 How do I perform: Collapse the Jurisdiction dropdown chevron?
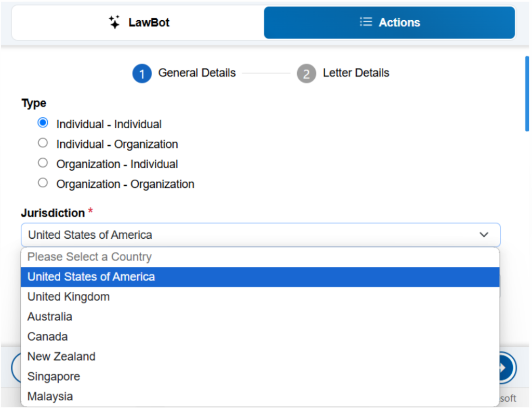click(x=484, y=235)
